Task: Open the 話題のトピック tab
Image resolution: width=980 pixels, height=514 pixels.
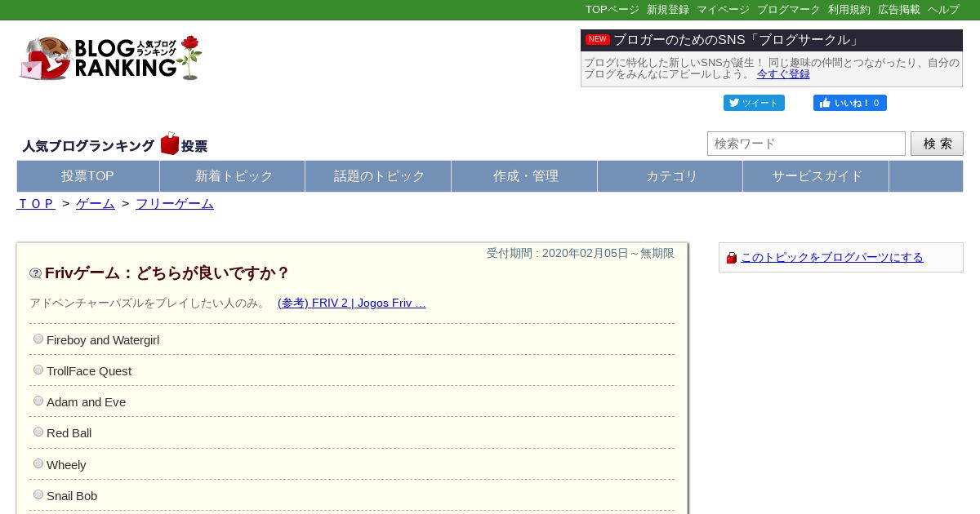Action: (379, 176)
